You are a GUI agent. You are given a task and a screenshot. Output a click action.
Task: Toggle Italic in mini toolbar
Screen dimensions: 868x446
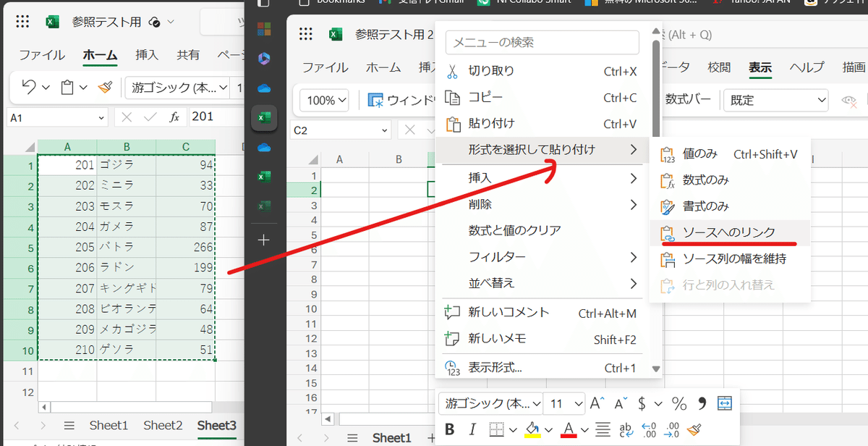coord(472,429)
